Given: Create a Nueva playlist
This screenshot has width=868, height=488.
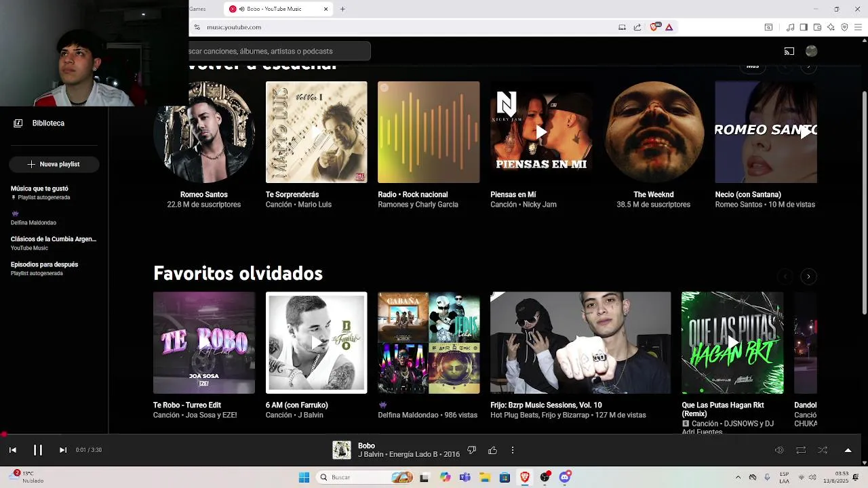Looking at the screenshot, I should pyautogui.click(x=54, y=164).
